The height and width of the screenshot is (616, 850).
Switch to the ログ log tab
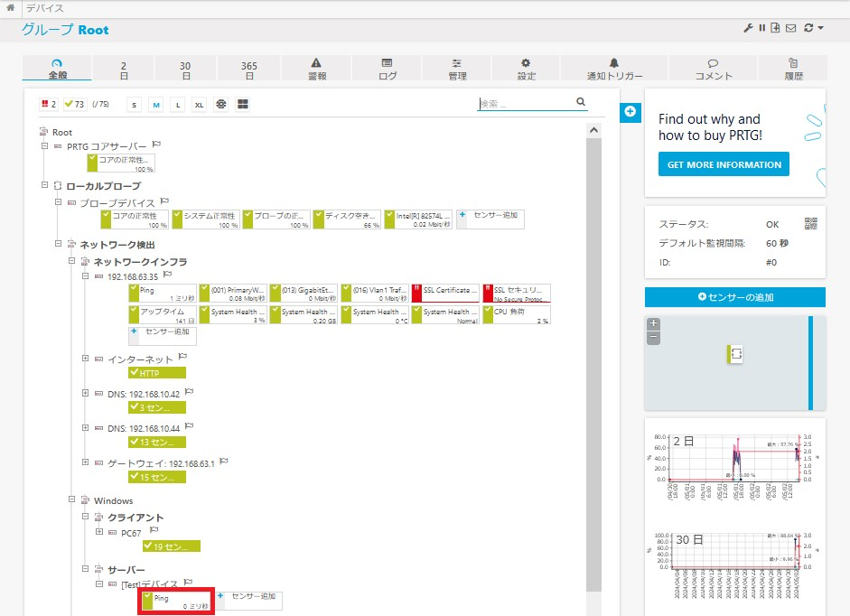387,69
